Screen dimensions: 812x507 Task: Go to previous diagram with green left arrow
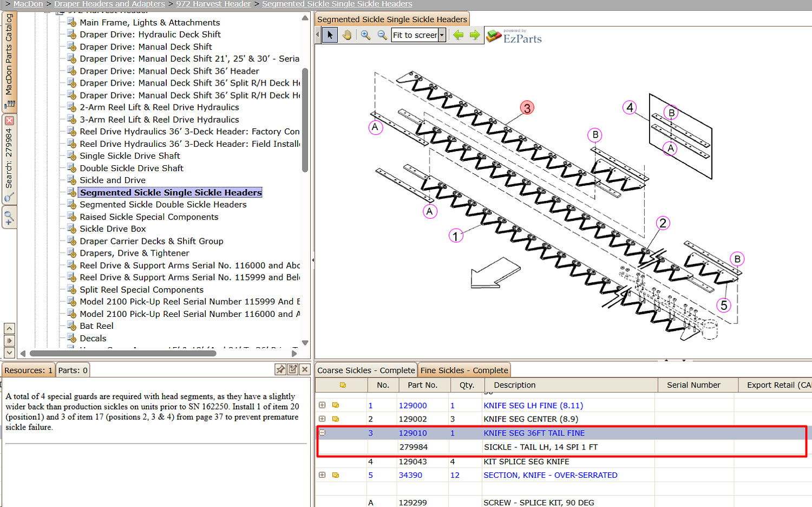click(x=459, y=35)
